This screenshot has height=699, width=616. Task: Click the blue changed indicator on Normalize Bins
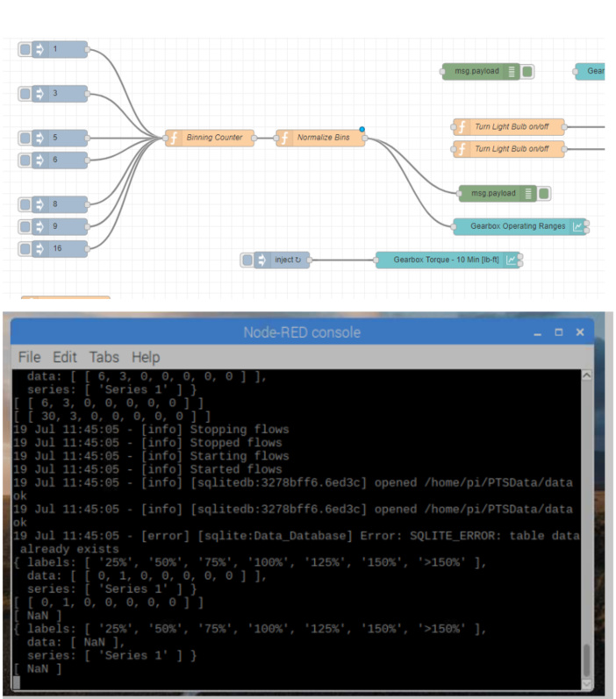coord(362,129)
